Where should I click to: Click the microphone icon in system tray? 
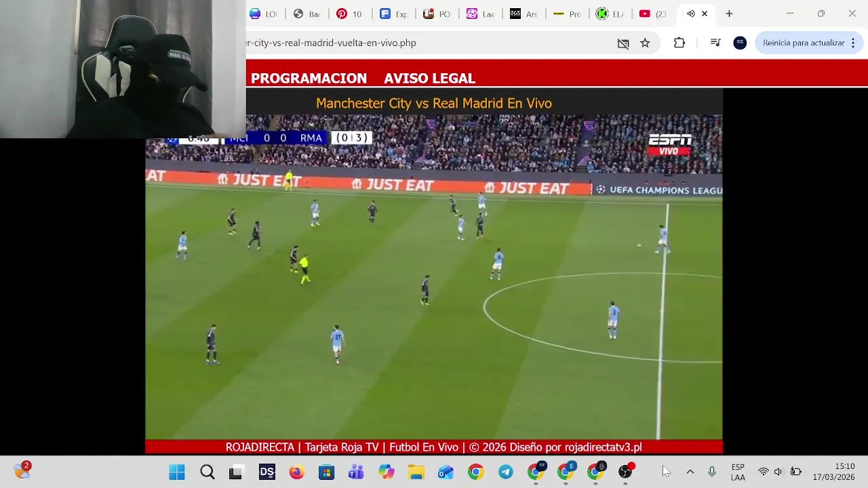(x=711, y=472)
